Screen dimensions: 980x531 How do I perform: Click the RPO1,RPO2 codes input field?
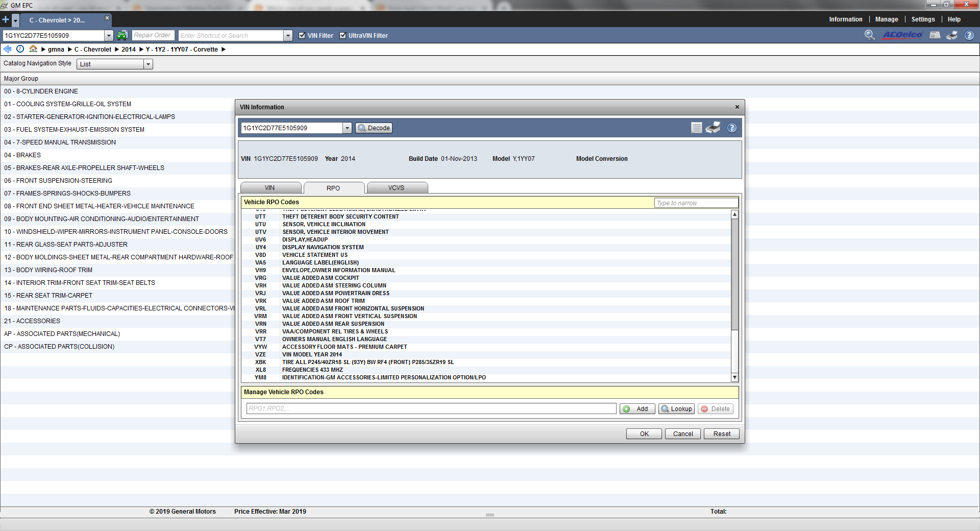point(431,408)
